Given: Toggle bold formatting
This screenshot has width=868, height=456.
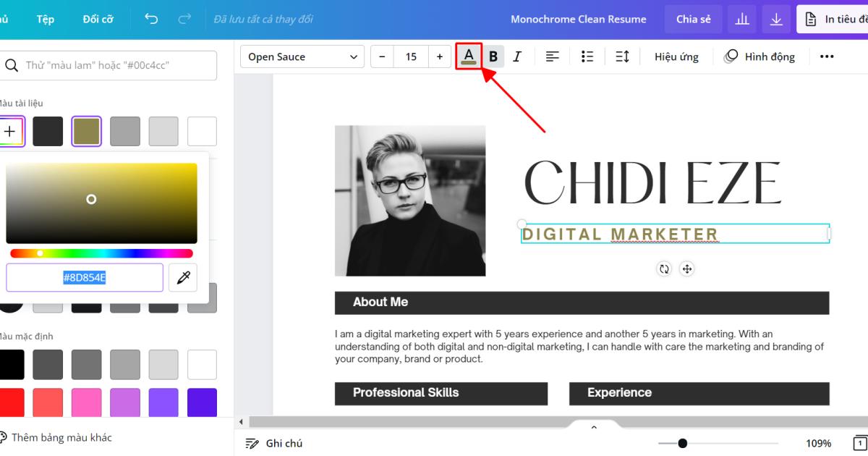Looking at the screenshot, I should [x=493, y=56].
